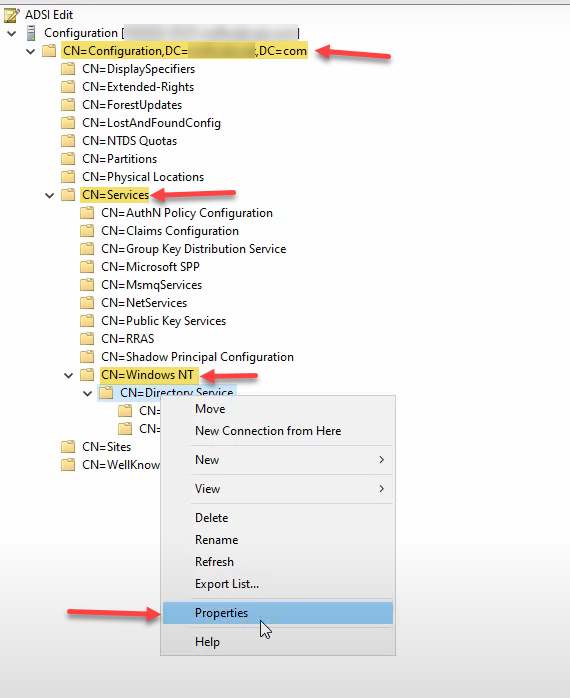The image size is (570, 698).
Task: Select the CN=Sites tree row
Action: point(106,447)
